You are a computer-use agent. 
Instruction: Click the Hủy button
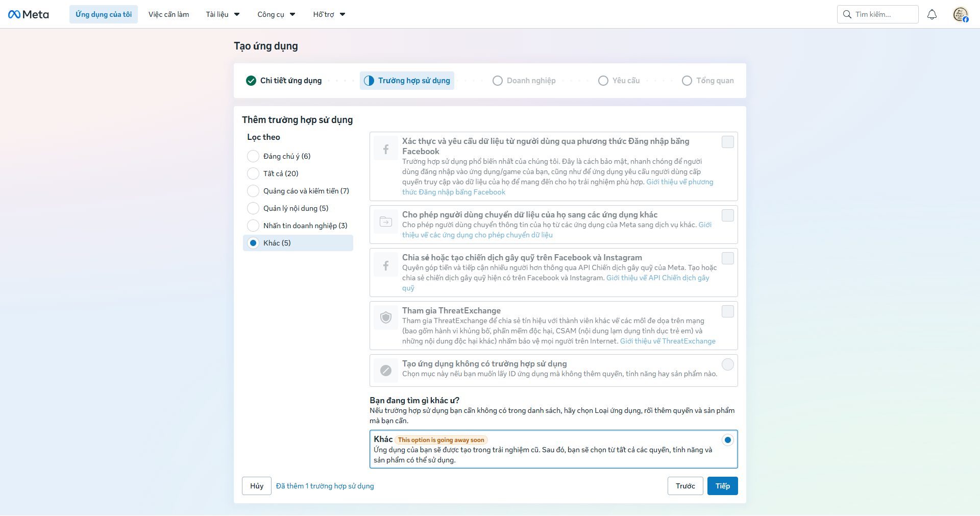257,486
